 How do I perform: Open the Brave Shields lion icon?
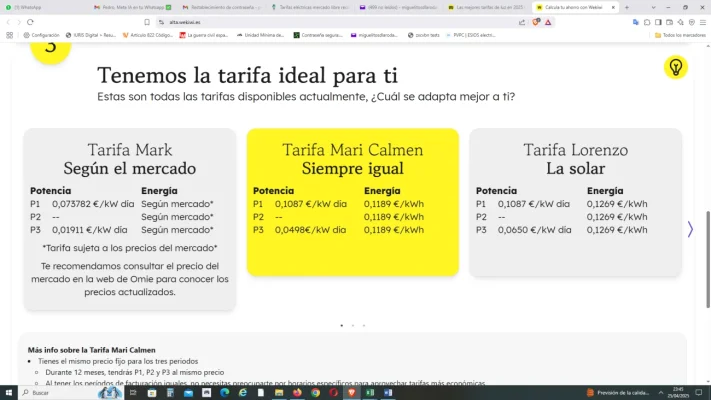(536, 22)
